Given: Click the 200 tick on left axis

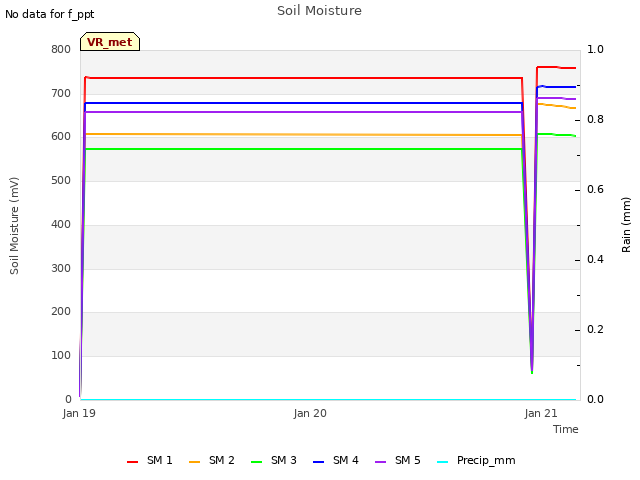Looking at the screenshot, I should [x=61, y=312].
